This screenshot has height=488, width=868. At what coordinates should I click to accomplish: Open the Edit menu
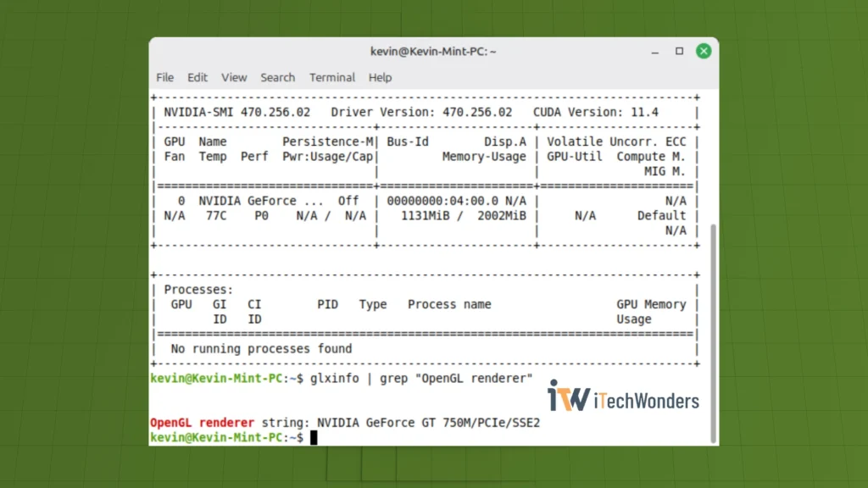click(x=198, y=77)
